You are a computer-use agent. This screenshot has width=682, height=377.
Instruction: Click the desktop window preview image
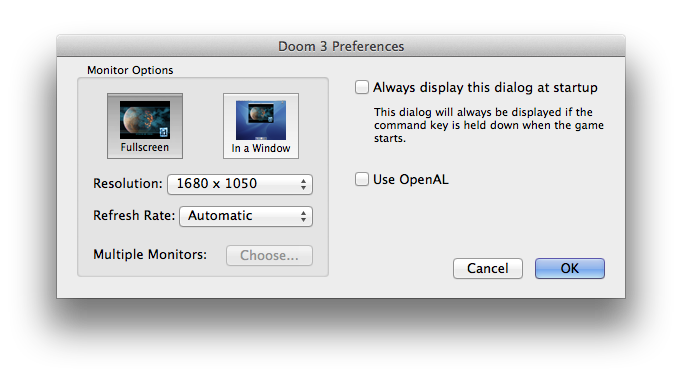[x=261, y=120]
